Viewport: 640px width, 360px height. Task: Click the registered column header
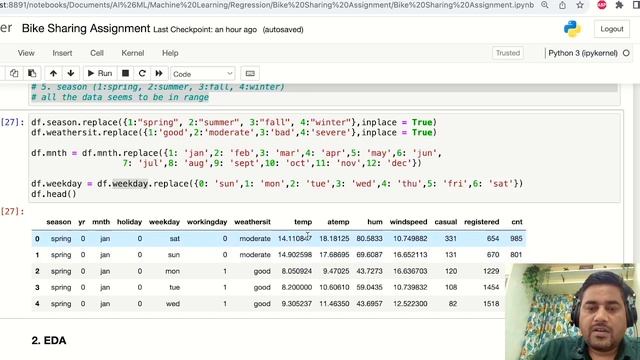point(482,222)
